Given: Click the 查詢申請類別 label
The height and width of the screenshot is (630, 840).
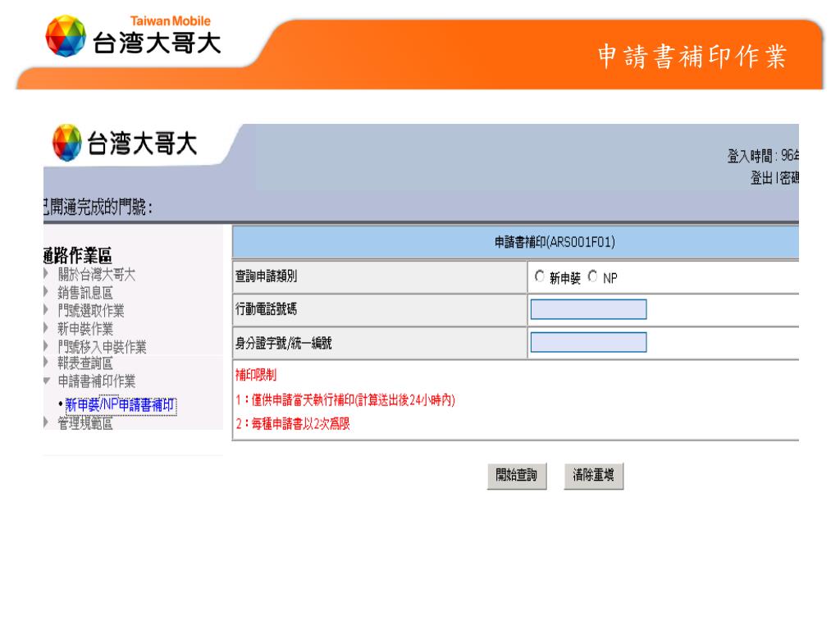Looking at the screenshot, I should click(x=267, y=276).
